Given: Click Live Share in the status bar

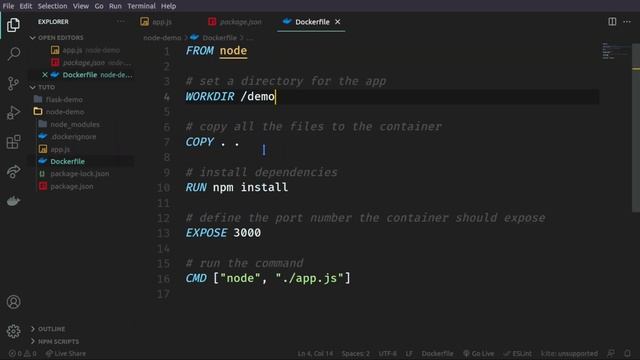Looking at the screenshot, I should click(66, 353).
